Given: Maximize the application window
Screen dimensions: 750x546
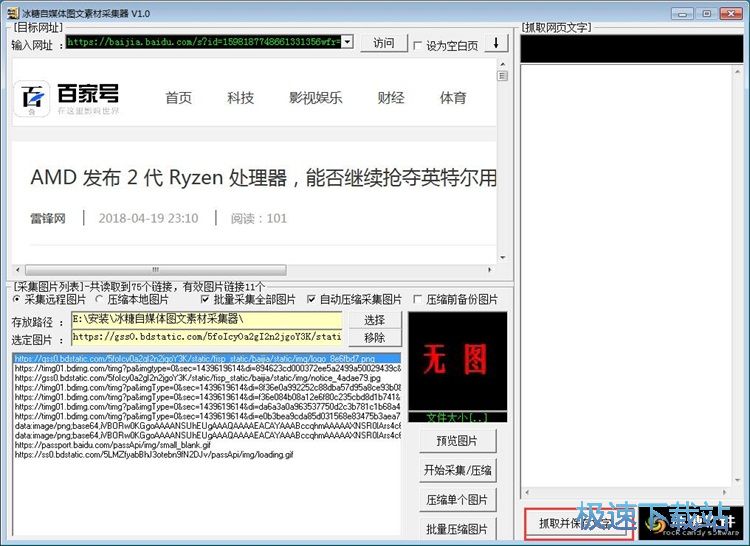Looking at the screenshot, I should tap(706, 13).
